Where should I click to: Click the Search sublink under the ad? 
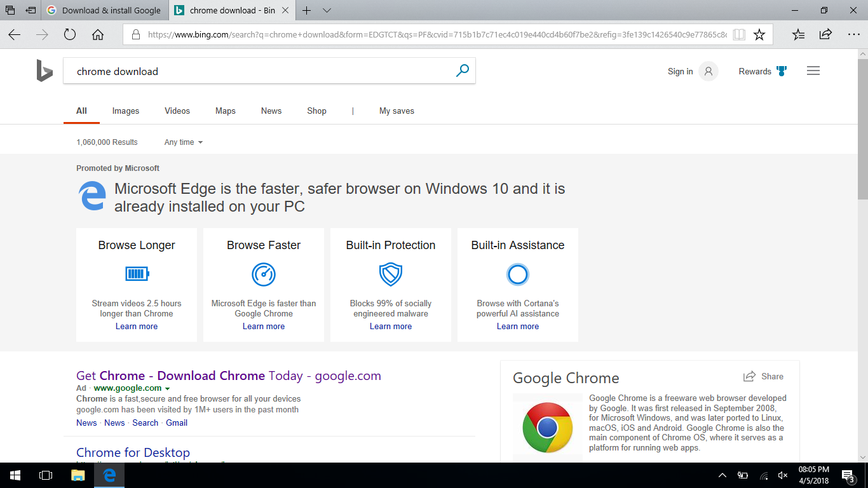pyautogui.click(x=145, y=423)
